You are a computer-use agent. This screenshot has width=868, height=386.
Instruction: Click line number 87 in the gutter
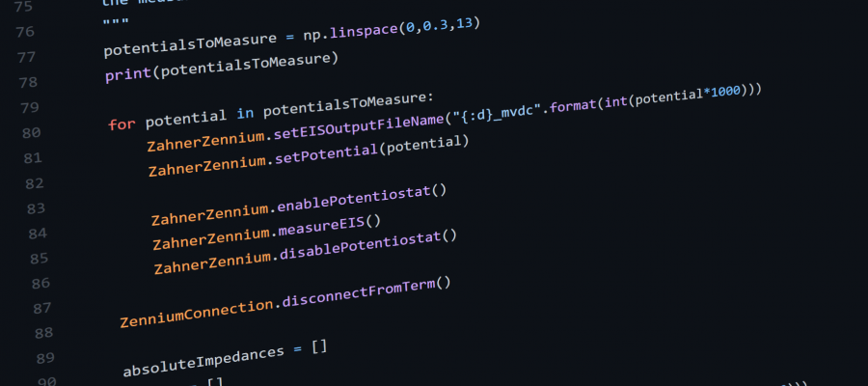(x=42, y=309)
